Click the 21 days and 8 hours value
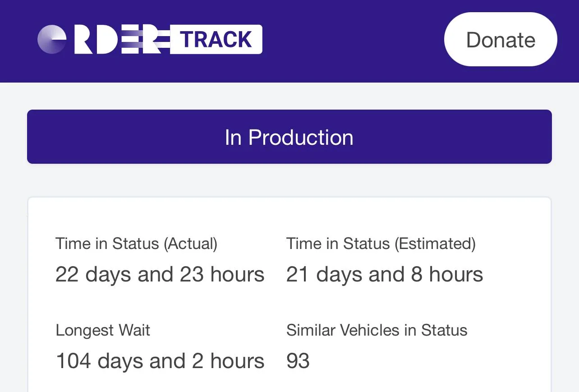This screenshot has width=579, height=392. coord(384,274)
